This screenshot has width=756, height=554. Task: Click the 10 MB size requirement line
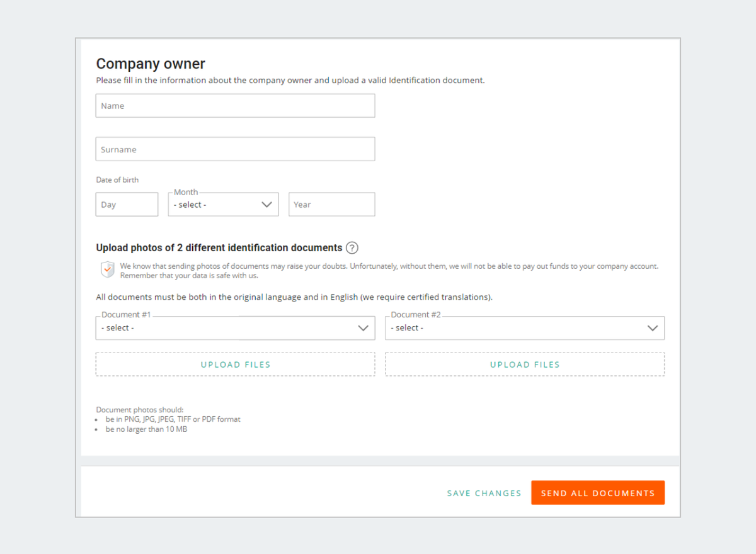tap(146, 429)
